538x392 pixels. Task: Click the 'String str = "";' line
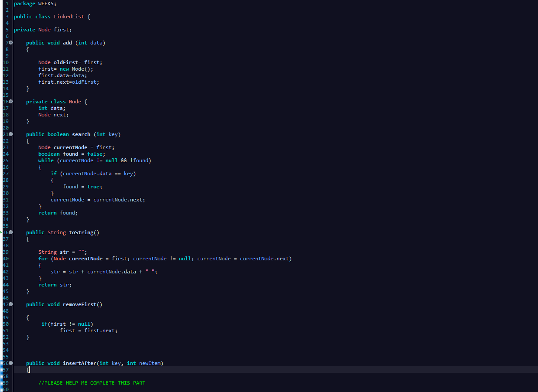[63, 252]
